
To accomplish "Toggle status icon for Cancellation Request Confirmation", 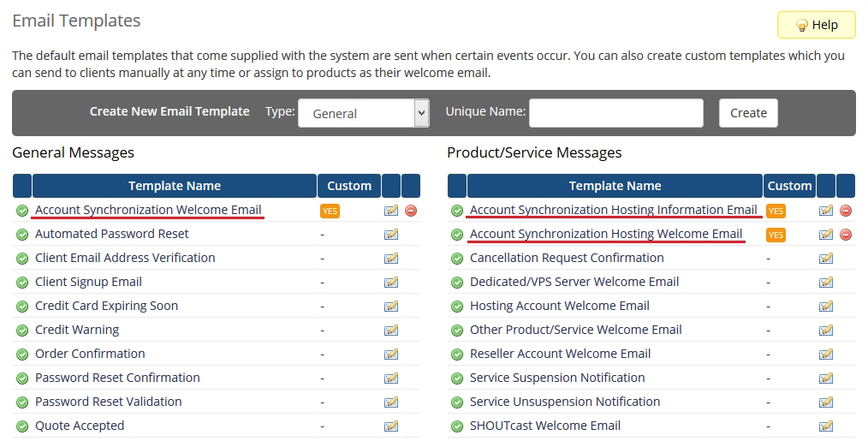I will point(457,259).
